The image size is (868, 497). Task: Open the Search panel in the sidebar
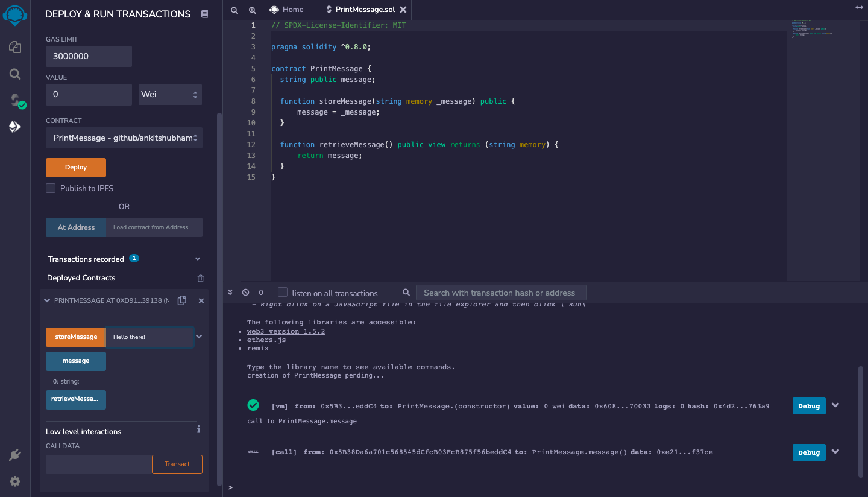[x=14, y=74]
